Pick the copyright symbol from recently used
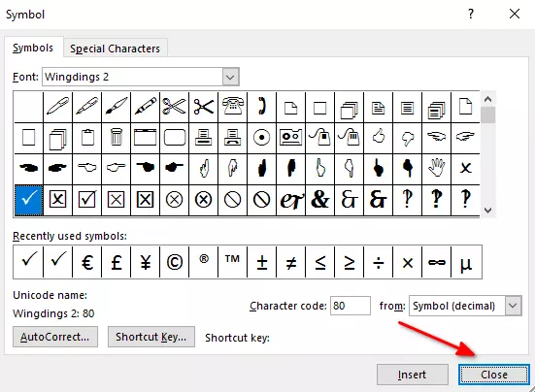 175,262
